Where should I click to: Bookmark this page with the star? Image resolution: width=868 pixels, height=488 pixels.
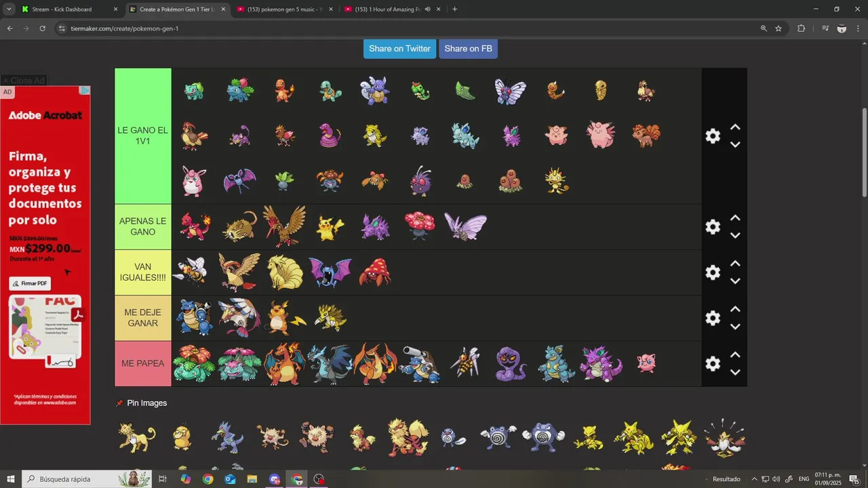(x=778, y=28)
